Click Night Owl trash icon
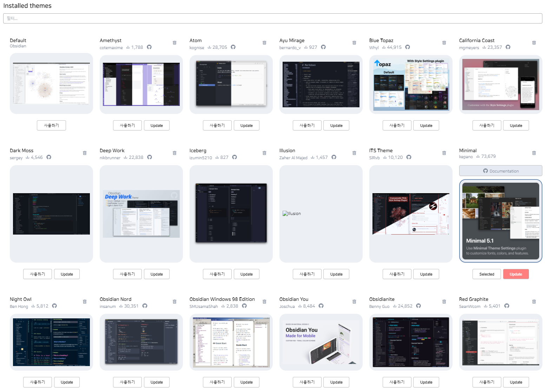Image resolution: width=548 pixels, height=392 pixels. click(85, 302)
